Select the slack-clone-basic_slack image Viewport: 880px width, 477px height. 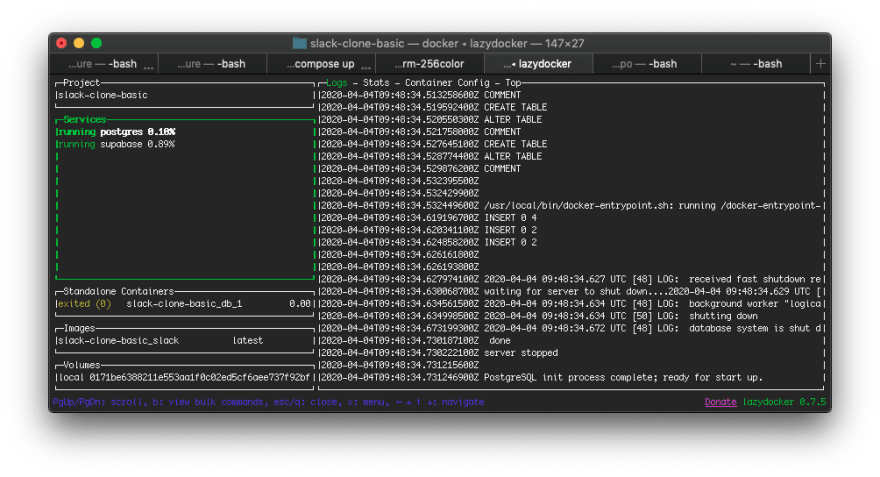tap(185, 341)
